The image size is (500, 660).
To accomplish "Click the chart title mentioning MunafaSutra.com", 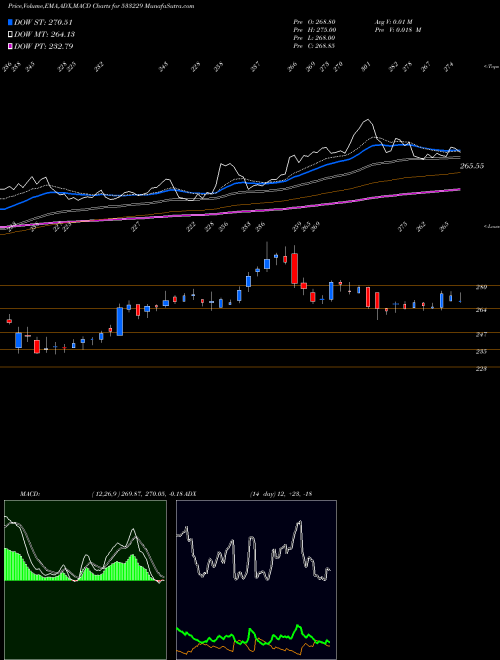I will pyautogui.click(x=101, y=6).
